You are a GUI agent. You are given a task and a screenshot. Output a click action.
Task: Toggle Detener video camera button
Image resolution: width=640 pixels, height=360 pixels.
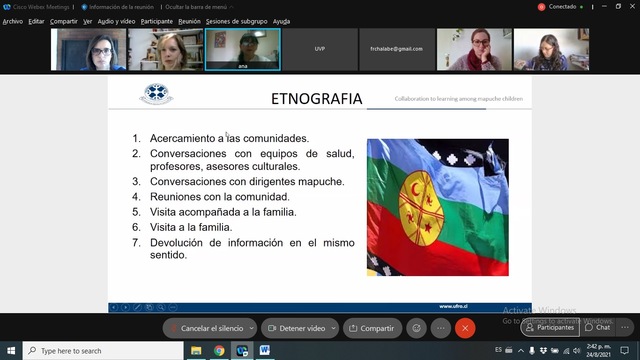tap(296, 328)
